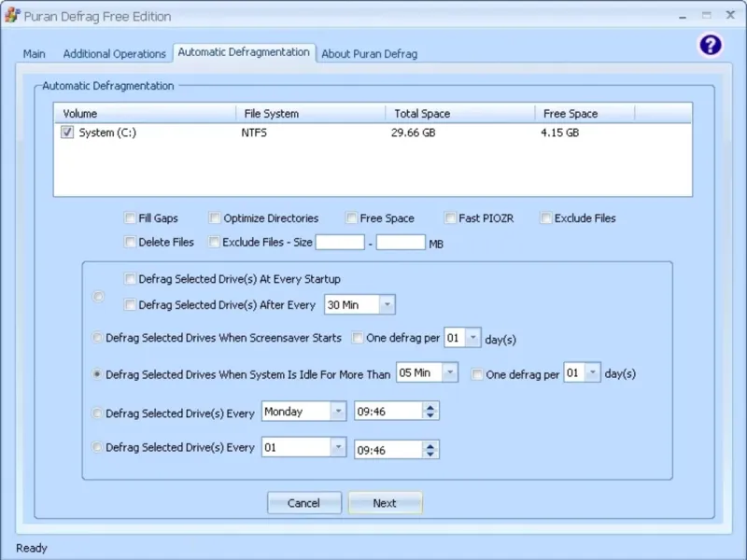
Task: Open the Additional Operations tab
Action: [114, 54]
